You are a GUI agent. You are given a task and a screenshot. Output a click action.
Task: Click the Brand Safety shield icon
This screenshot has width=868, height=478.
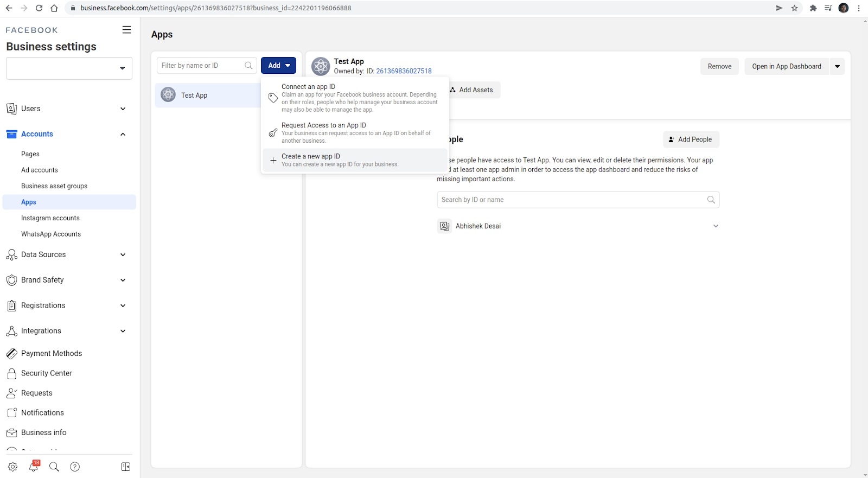coord(11,280)
